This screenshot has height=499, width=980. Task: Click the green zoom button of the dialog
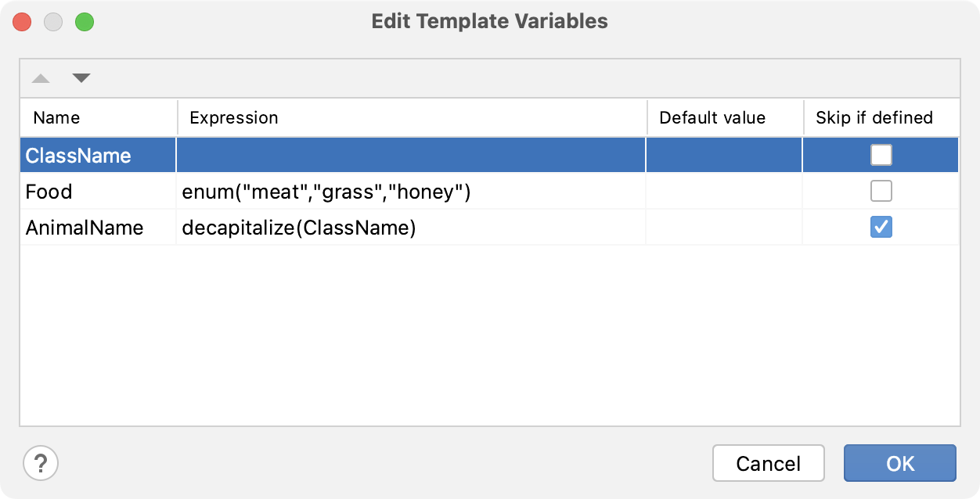[86, 22]
